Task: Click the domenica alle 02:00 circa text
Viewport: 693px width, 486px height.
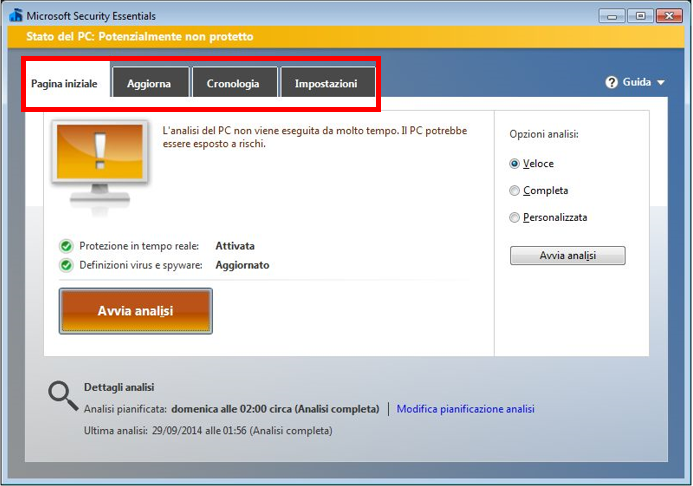Action: tap(275, 409)
